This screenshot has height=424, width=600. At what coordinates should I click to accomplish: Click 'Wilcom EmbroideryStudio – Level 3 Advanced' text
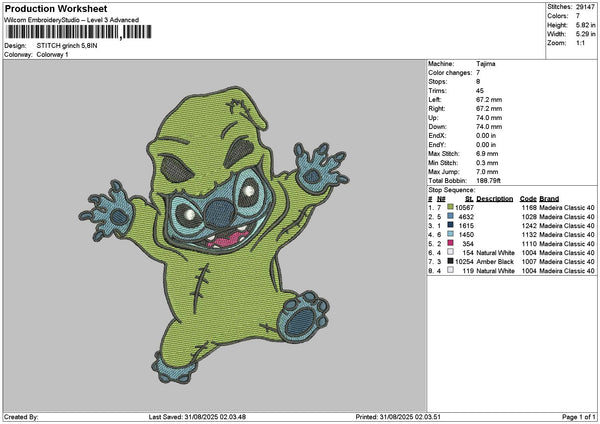point(71,20)
